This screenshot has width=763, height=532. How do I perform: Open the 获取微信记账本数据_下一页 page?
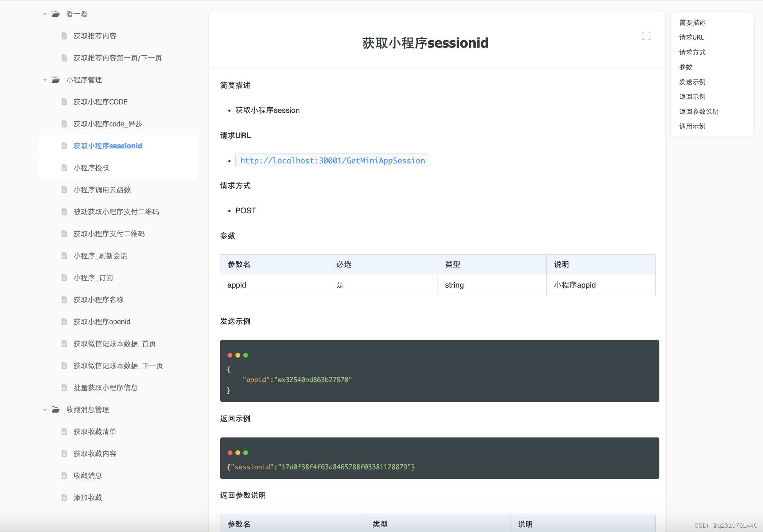[x=118, y=366]
